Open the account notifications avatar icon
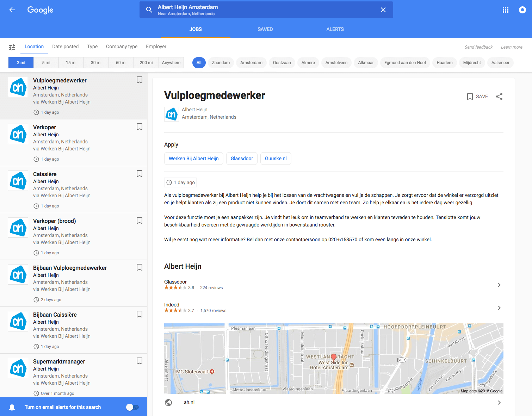The height and width of the screenshot is (416, 532). tap(522, 10)
